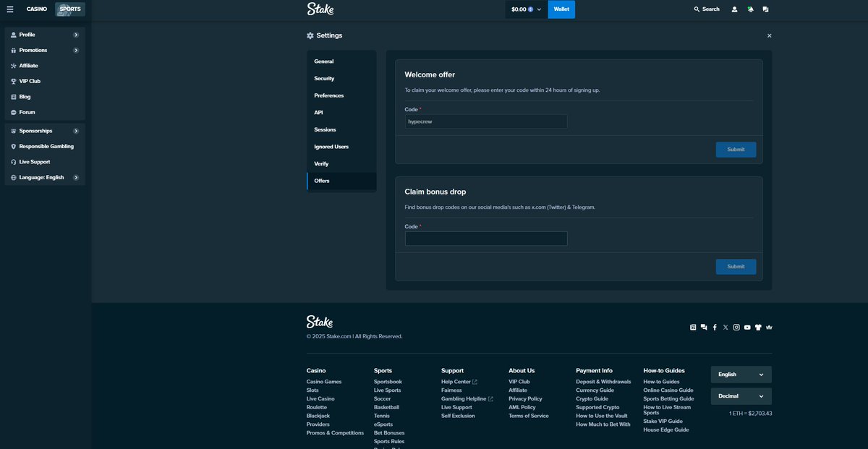Open the chat bubbles icon in header
Viewport: 868px width, 449px height.
(765, 9)
